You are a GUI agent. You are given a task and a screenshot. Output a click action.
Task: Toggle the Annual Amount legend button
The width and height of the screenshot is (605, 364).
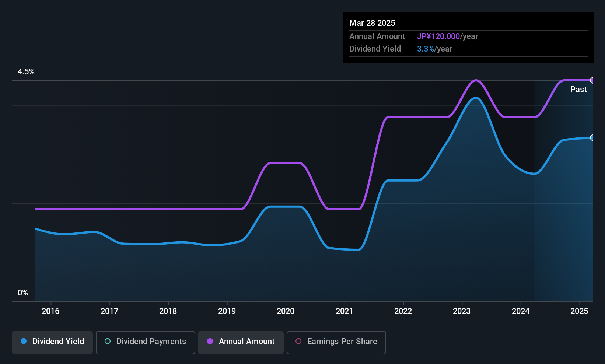click(x=241, y=343)
